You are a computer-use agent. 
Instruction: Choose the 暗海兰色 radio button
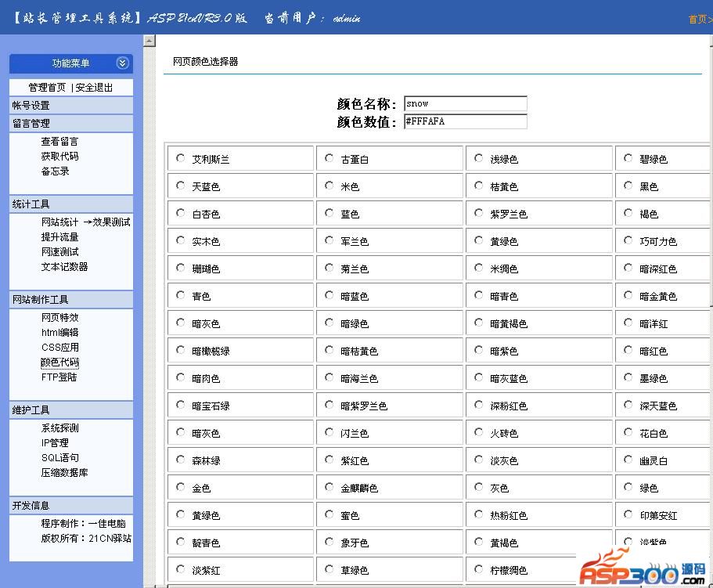[329, 377]
